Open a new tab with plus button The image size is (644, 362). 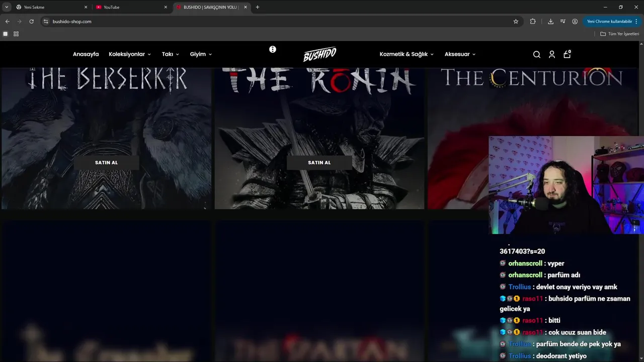coord(258,7)
